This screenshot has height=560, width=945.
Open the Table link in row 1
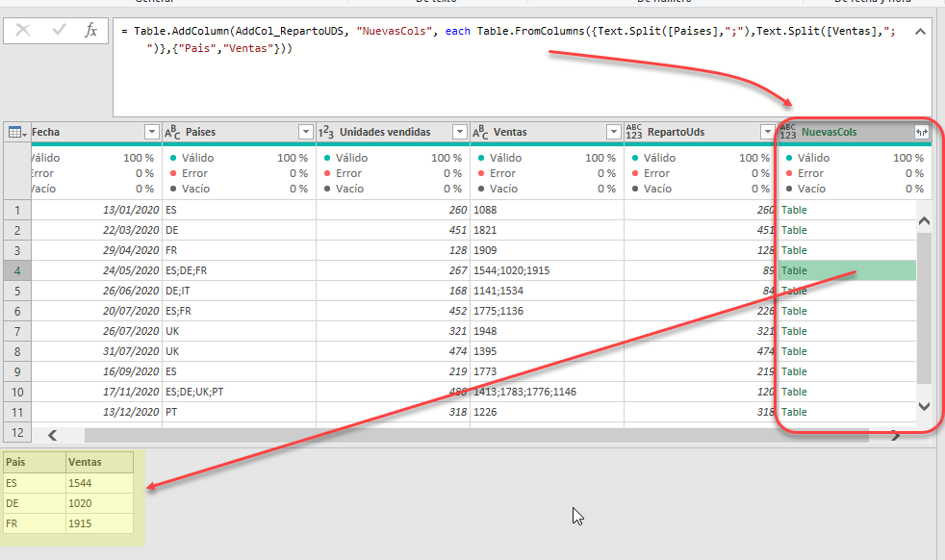(795, 209)
